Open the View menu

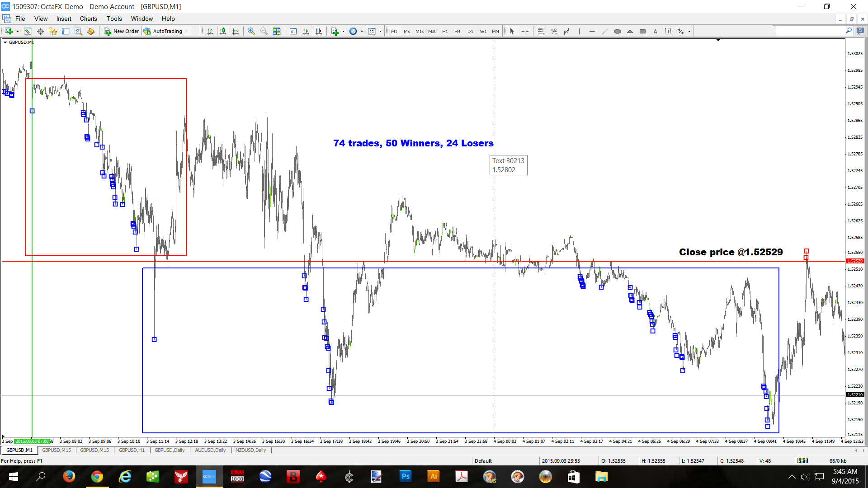(x=41, y=19)
